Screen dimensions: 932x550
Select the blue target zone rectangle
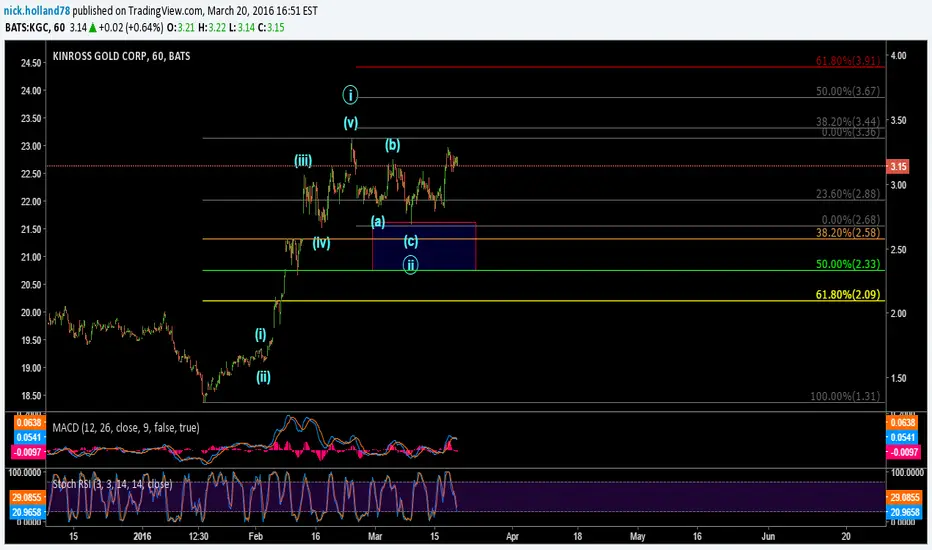424,246
